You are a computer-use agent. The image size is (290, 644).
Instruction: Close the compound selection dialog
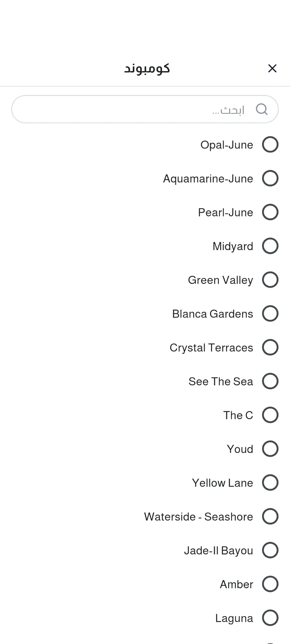[x=272, y=68]
